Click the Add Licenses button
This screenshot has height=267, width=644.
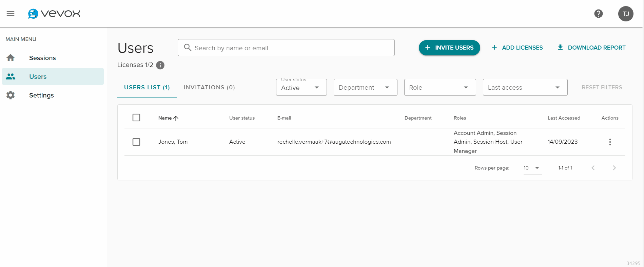click(517, 48)
